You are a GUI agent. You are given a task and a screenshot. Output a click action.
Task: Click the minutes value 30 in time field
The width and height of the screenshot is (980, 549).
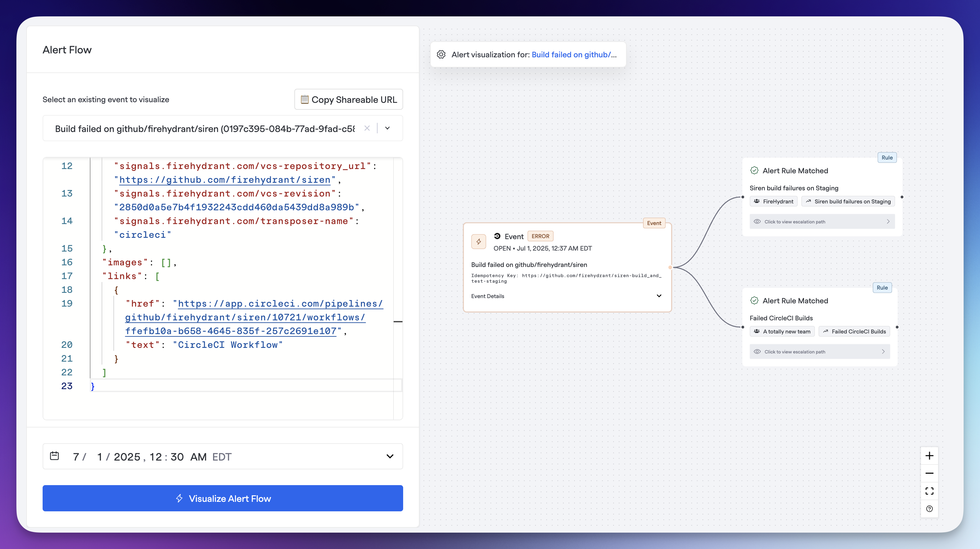tap(177, 457)
